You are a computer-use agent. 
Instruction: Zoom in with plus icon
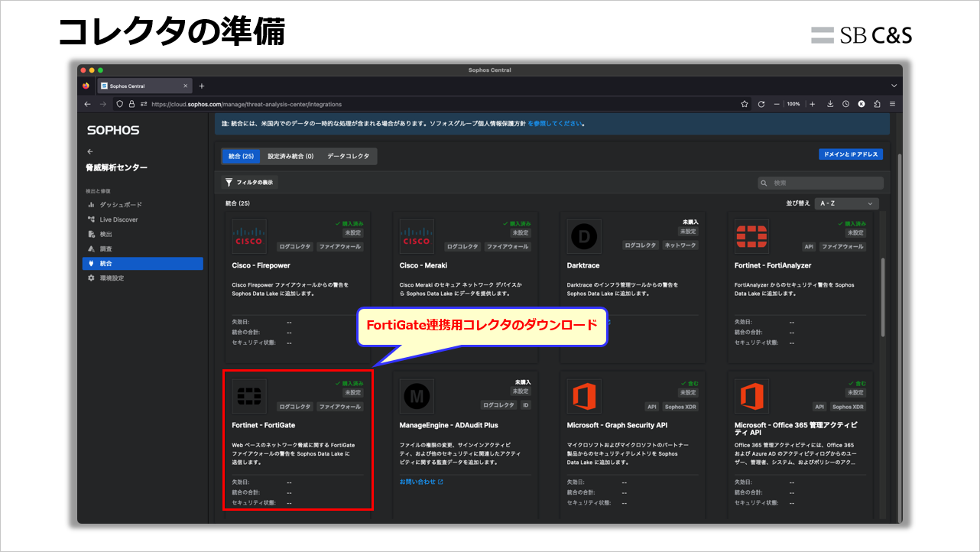tap(812, 104)
